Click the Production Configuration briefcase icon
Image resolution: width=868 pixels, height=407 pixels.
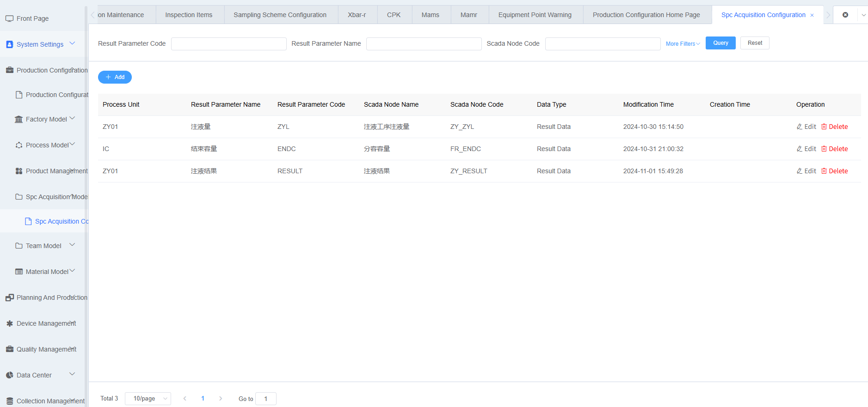pos(9,70)
